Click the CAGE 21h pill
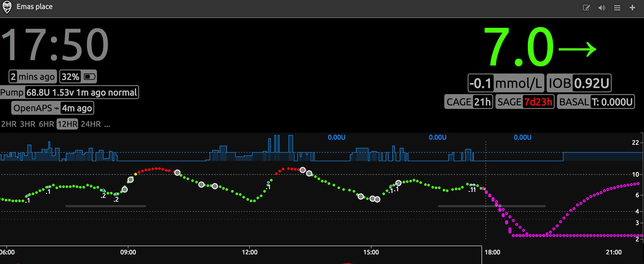The height and width of the screenshot is (264, 644). pyautogui.click(x=469, y=102)
